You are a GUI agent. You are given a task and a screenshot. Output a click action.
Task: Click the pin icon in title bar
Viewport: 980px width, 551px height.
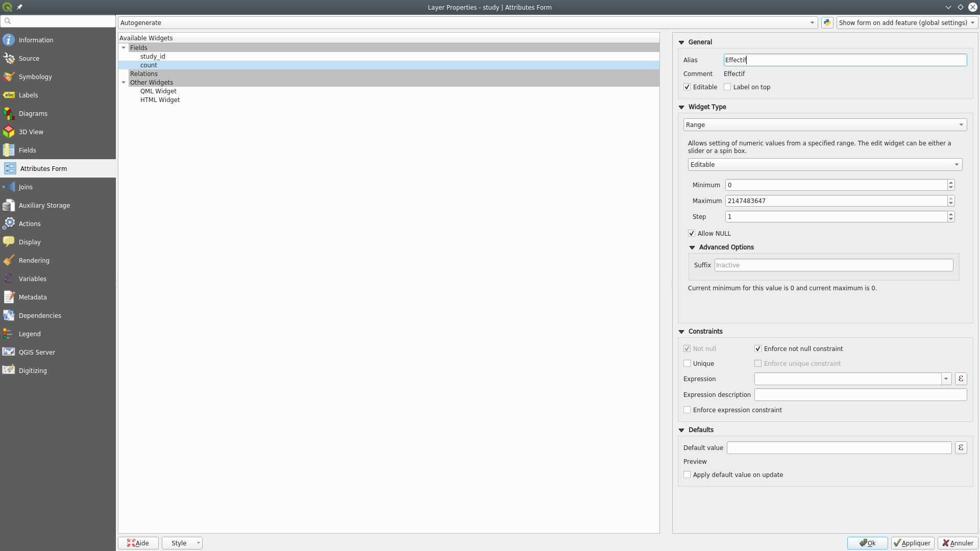(19, 7)
